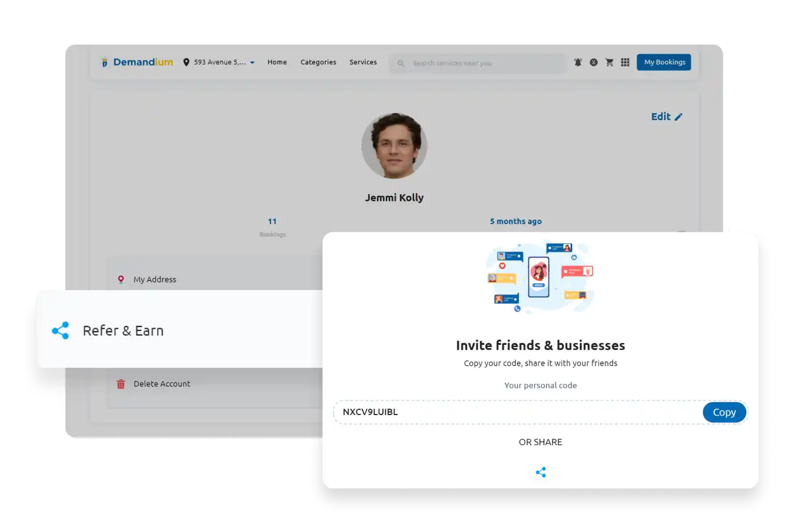The height and width of the screenshot is (532, 788).
Task: Go to Home menu item
Action: (x=277, y=62)
